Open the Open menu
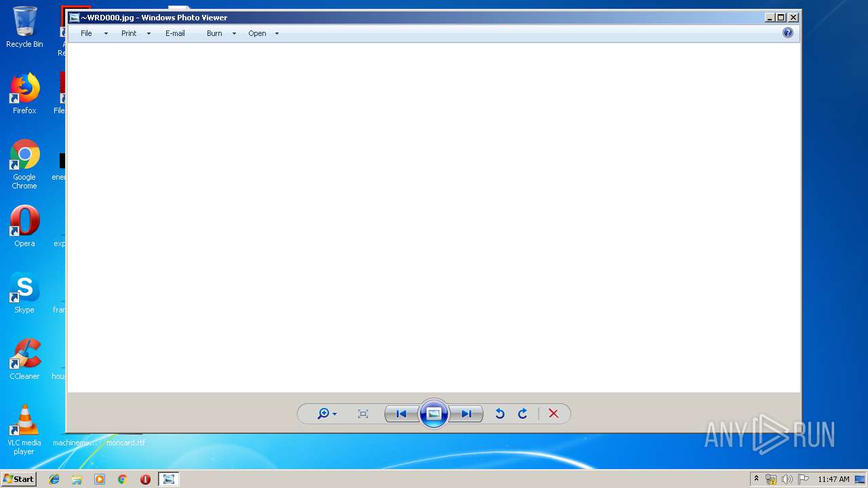Screen dimensions: 868x488 pos(257,33)
